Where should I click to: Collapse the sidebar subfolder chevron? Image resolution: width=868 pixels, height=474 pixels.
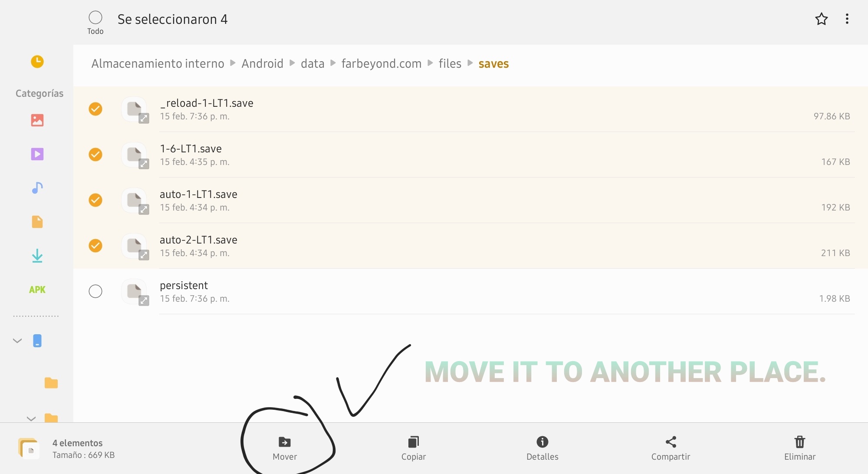tap(31, 419)
